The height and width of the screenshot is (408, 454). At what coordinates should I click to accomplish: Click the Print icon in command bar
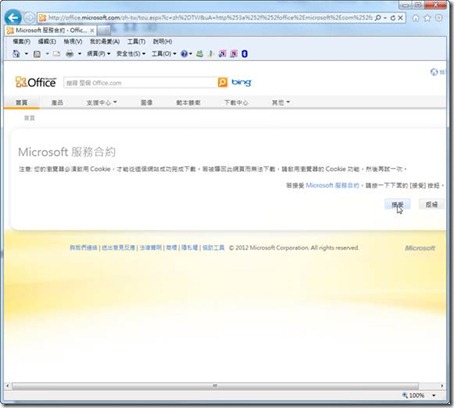click(70, 54)
